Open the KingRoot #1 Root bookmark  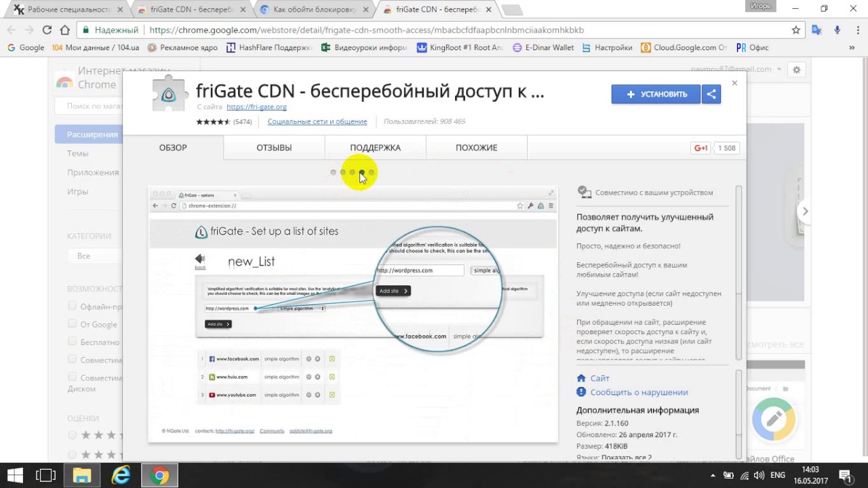tap(460, 48)
